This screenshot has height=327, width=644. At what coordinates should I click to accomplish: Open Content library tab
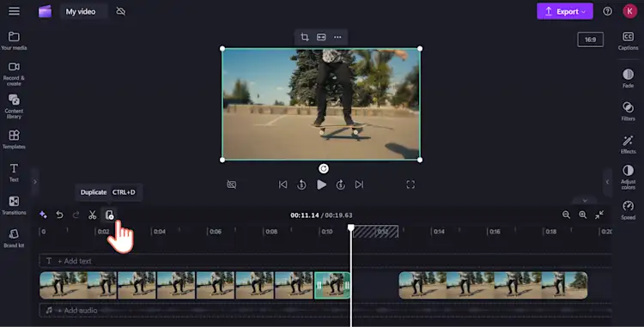(x=14, y=106)
